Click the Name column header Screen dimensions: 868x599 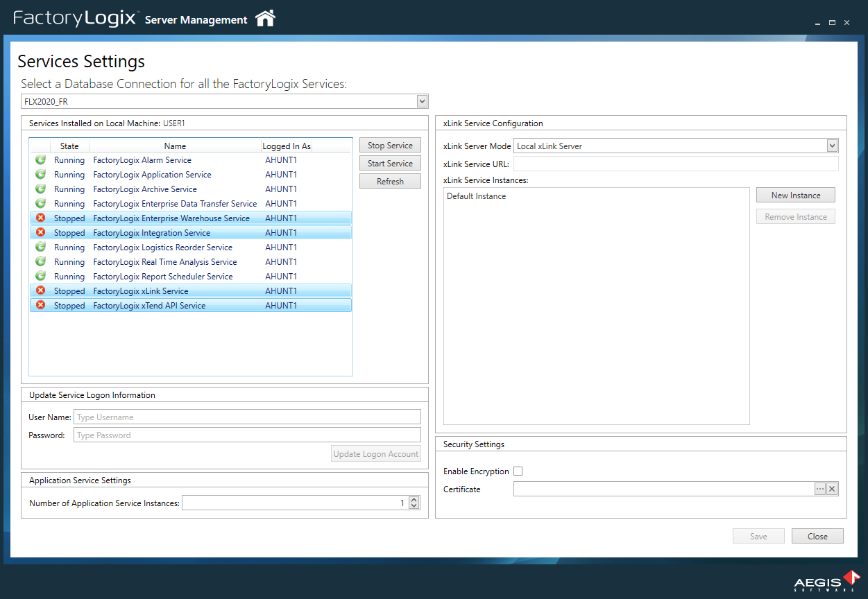pyautogui.click(x=175, y=146)
